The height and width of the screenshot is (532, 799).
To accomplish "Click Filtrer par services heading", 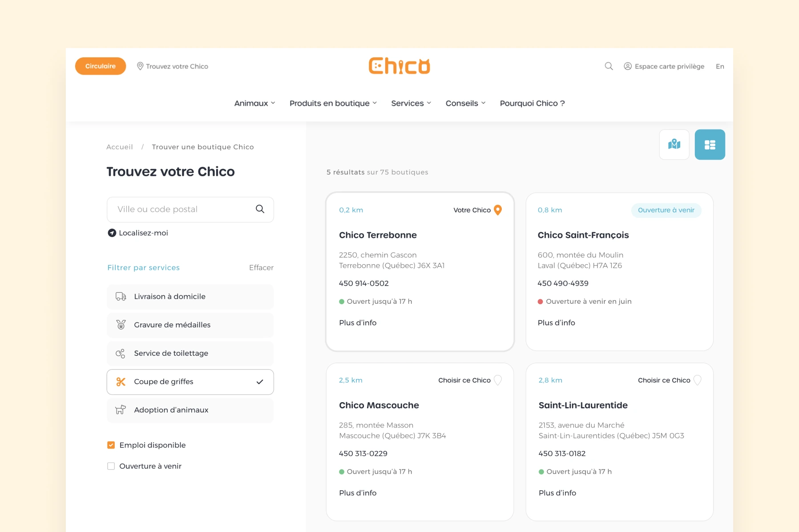I will pos(143,268).
